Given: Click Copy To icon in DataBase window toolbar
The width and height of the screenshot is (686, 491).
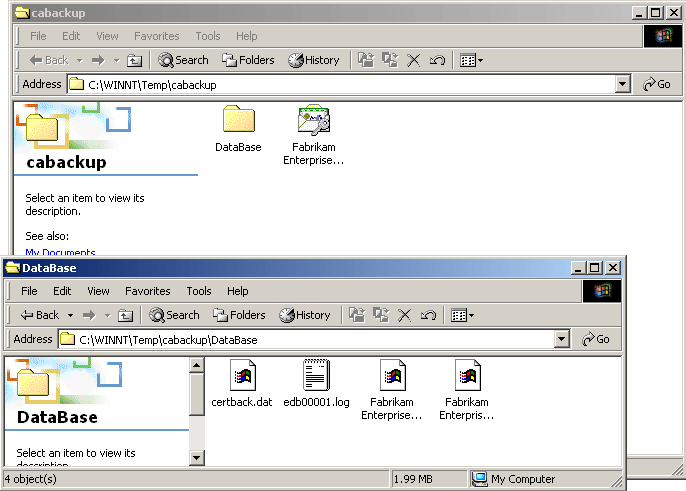Looking at the screenshot, I should [380, 315].
